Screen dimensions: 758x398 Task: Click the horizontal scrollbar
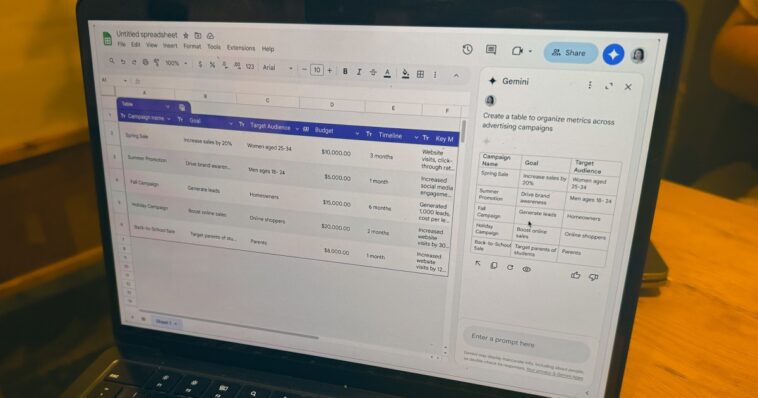coord(228,324)
